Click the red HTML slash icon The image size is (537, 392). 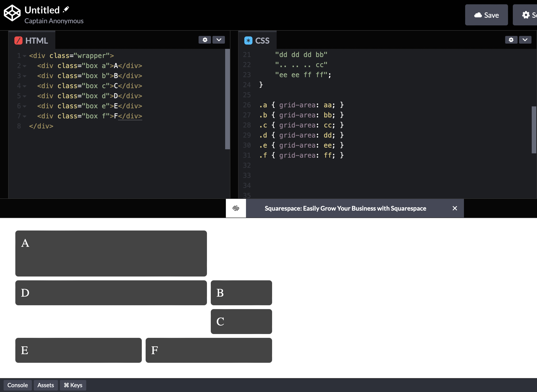coord(18,40)
